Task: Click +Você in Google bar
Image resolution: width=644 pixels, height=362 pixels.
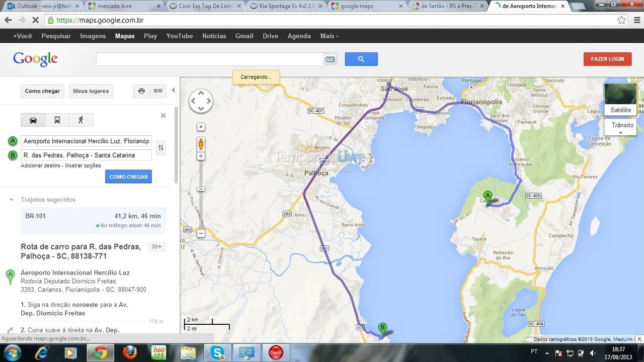Action: (23, 36)
